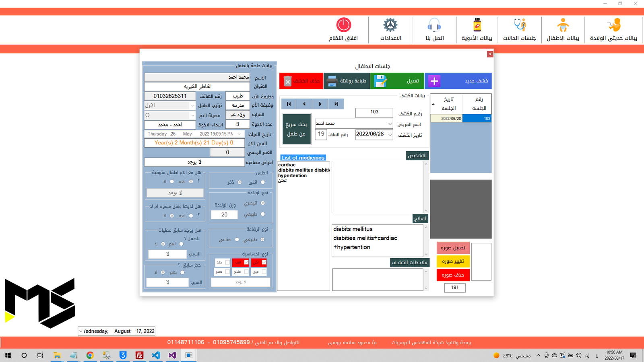The image size is (644, 362).
Task: Click the red power shutdown system icon
Action: pyautogui.click(x=343, y=25)
